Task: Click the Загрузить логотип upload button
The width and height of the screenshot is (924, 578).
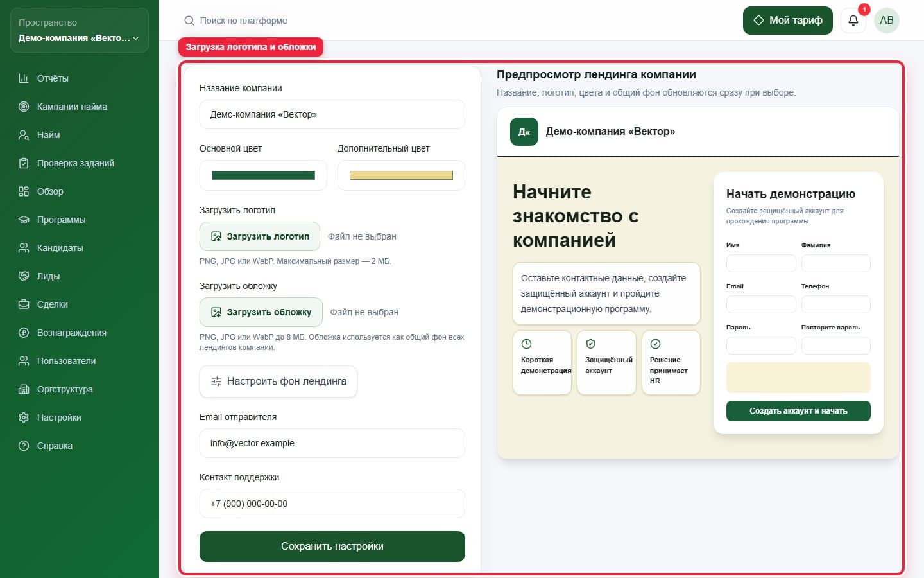Action: point(260,236)
